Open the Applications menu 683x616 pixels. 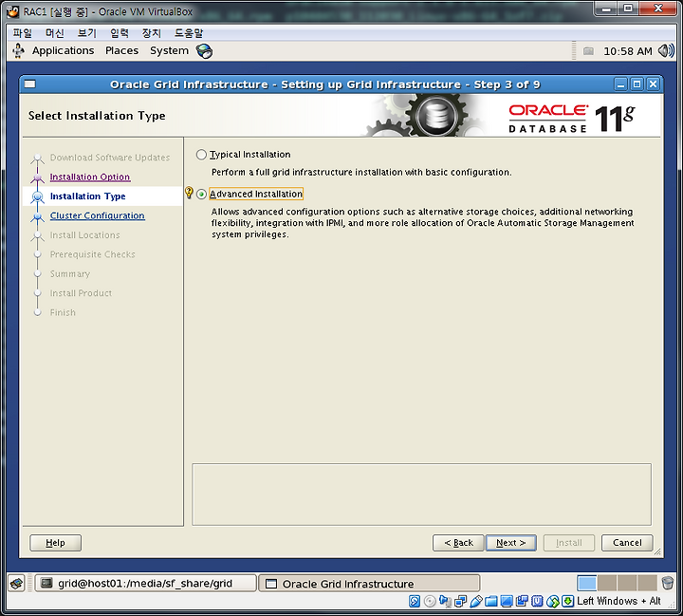click(63, 50)
